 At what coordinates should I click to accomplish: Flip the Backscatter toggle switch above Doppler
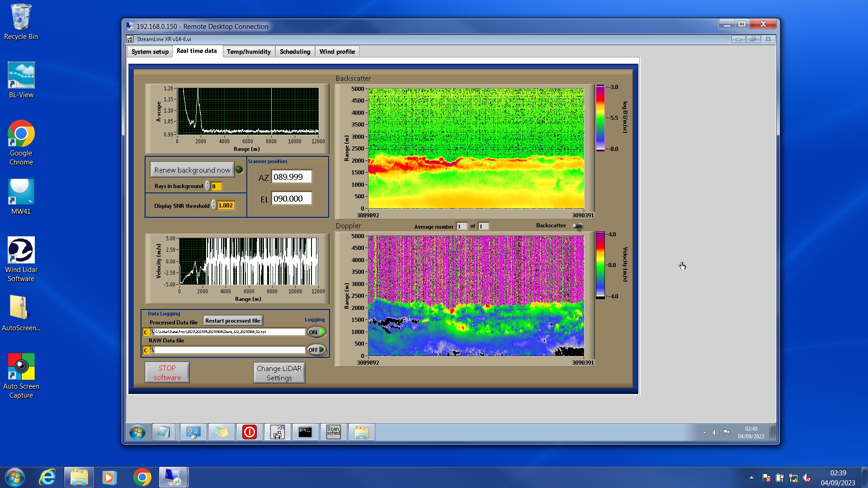pos(577,226)
